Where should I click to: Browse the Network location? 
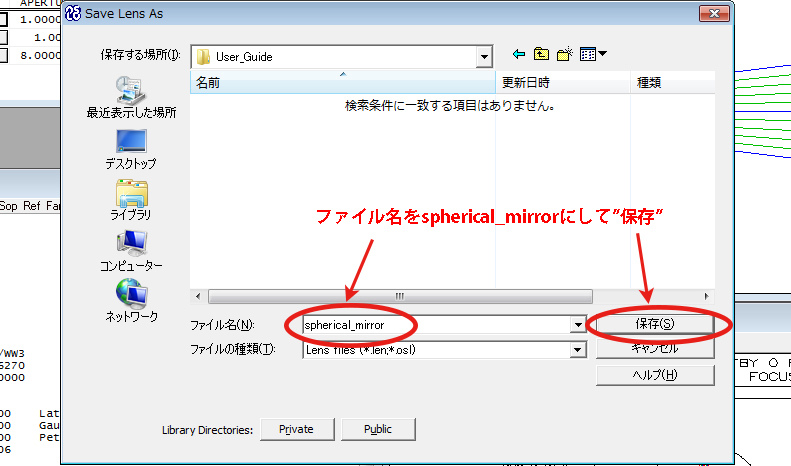click(x=131, y=301)
